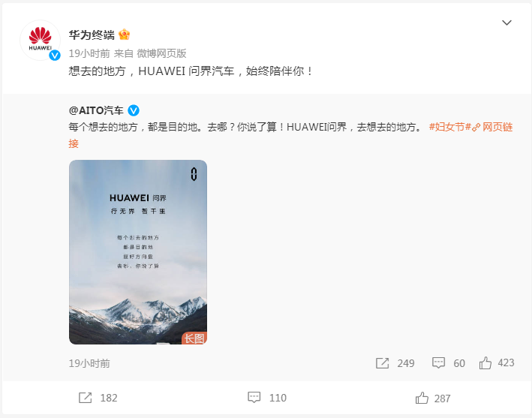The height and width of the screenshot is (418, 532).
Task: Open 华为终端 account name
Action: tap(92, 35)
